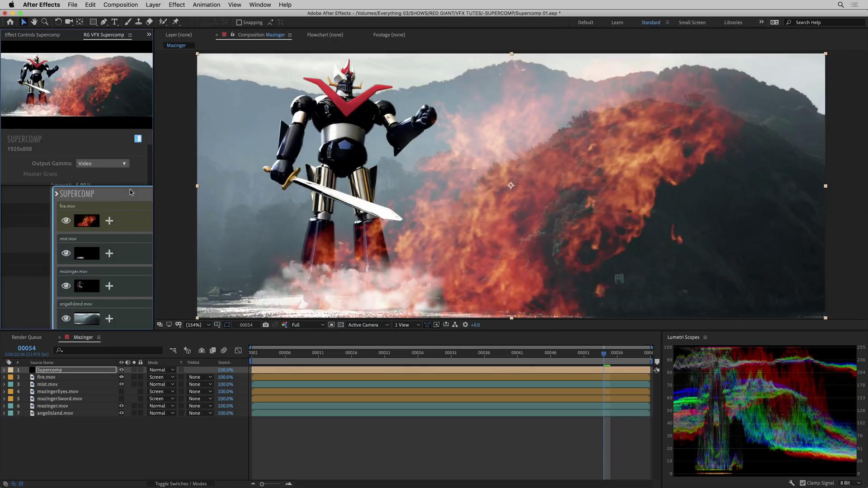Toggle visibility of angelIsland.mov timeline layer
This screenshot has height=488, width=868.
(121, 413)
